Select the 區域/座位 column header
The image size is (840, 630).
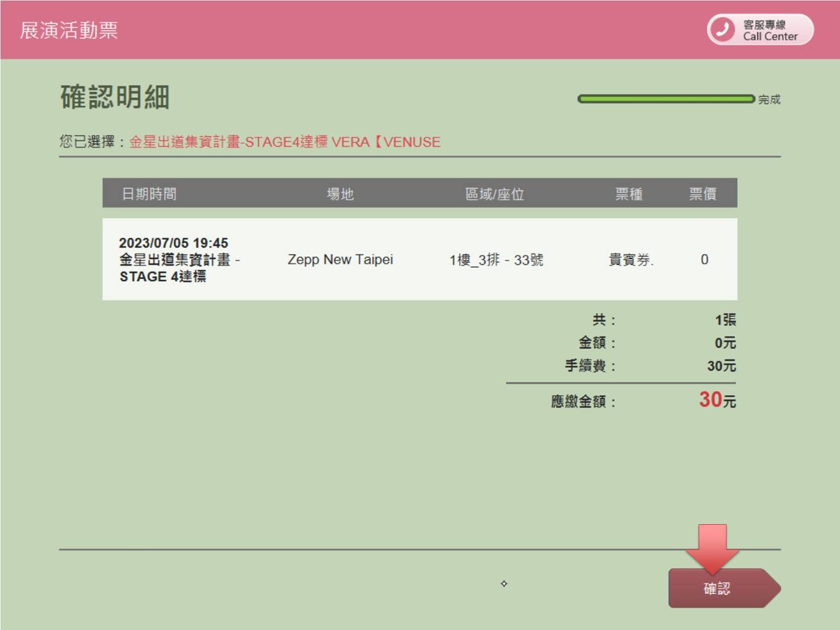pos(494,194)
